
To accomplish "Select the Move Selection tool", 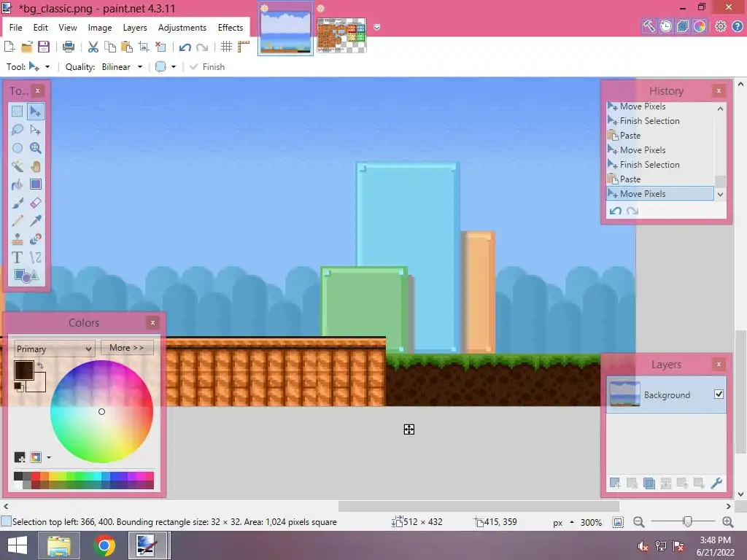I will 35,130.
